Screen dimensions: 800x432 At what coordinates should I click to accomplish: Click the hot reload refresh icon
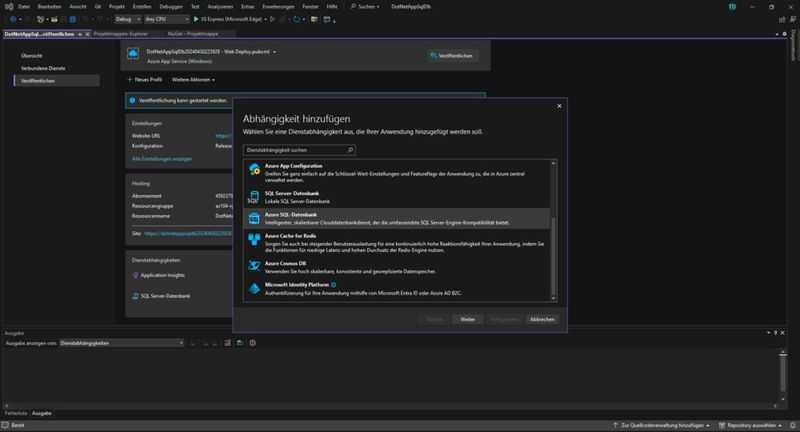[296, 19]
